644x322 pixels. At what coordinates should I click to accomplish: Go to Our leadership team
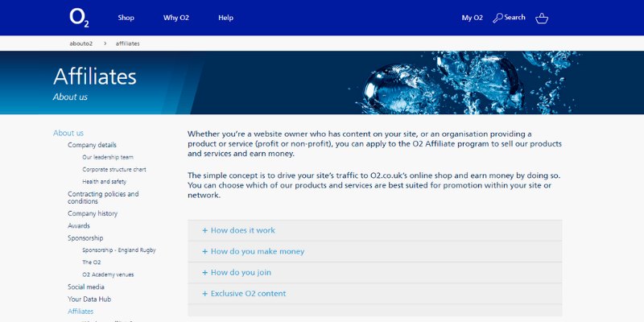[x=108, y=157]
